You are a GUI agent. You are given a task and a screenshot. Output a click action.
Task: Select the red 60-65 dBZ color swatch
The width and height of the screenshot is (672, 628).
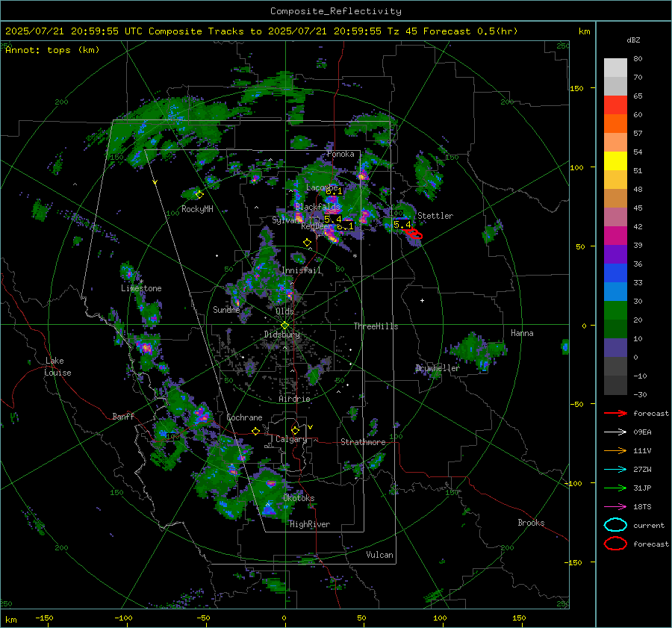click(x=615, y=105)
